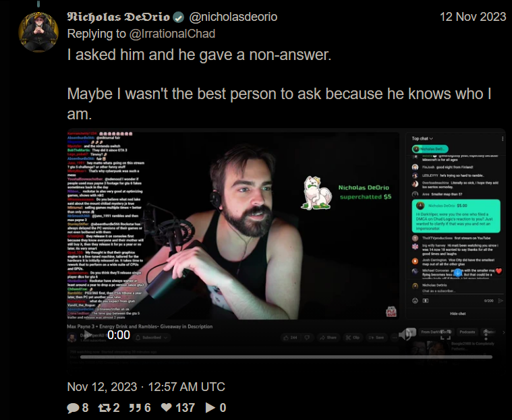512x420 pixels.
Task: Mute the video with the speaker icon
Action: coord(405,334)
